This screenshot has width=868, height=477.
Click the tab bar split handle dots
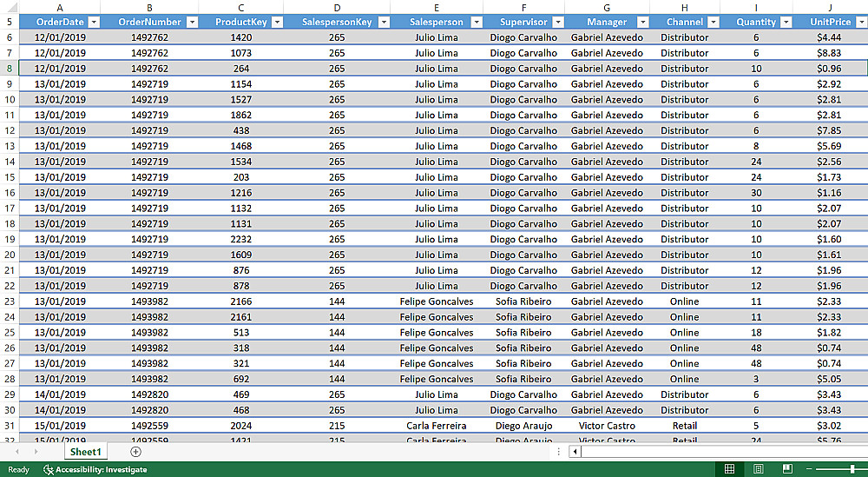(x=559, y=452)
